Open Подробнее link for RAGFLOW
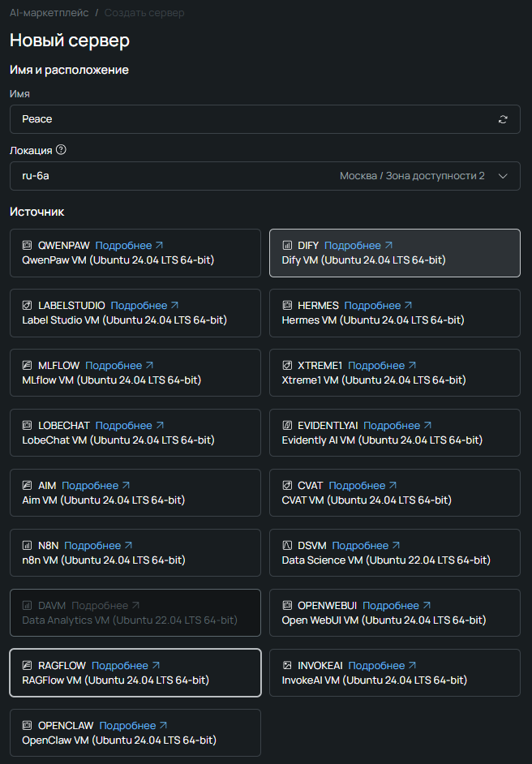 coord(126,665)
